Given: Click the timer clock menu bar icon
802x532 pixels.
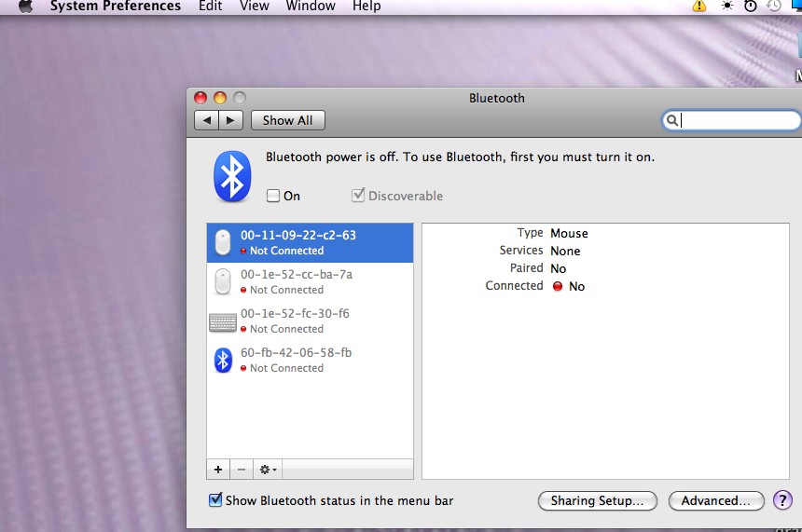Looking at the screenshot, I should point(751,7).
